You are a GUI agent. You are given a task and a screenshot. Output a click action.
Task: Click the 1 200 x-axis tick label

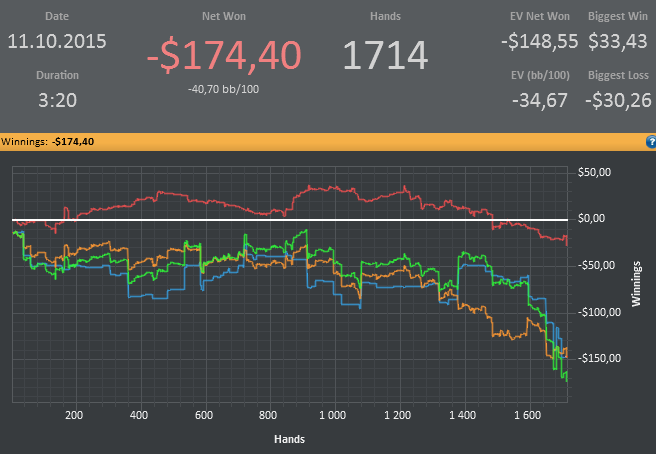coord(397,415)
